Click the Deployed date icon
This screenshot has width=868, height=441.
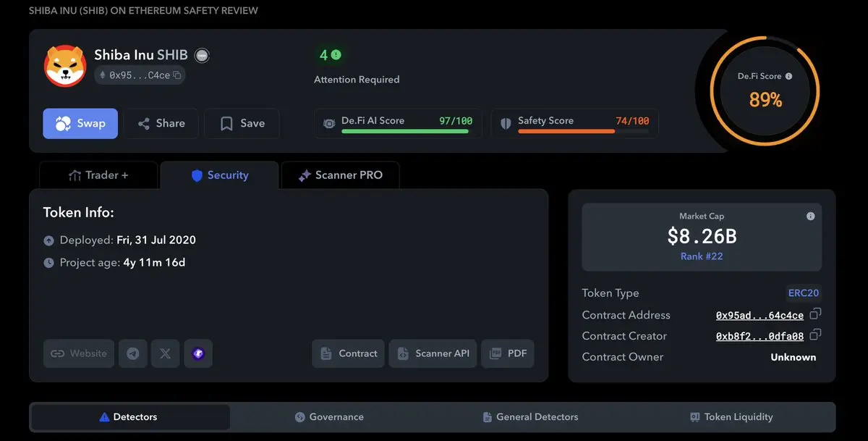[x=48, y=240]
